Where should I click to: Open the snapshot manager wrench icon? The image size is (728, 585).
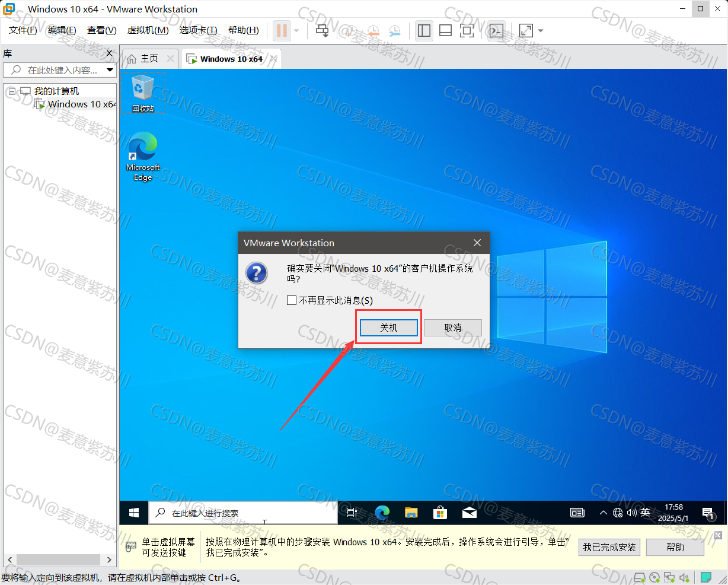click(394, 31)
